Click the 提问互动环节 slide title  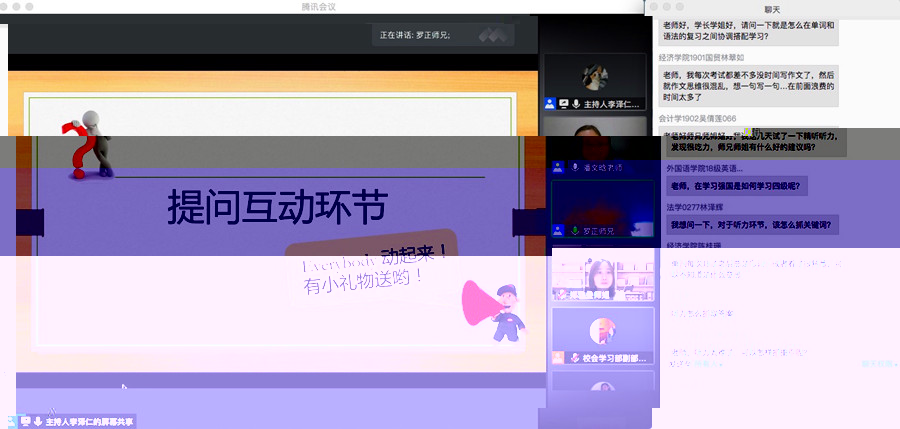click(278, 207)
